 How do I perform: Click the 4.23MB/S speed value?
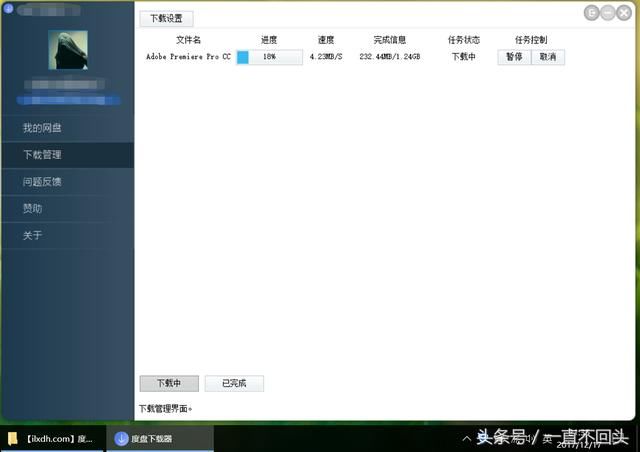pyautogui.click(x=326, y=57)
